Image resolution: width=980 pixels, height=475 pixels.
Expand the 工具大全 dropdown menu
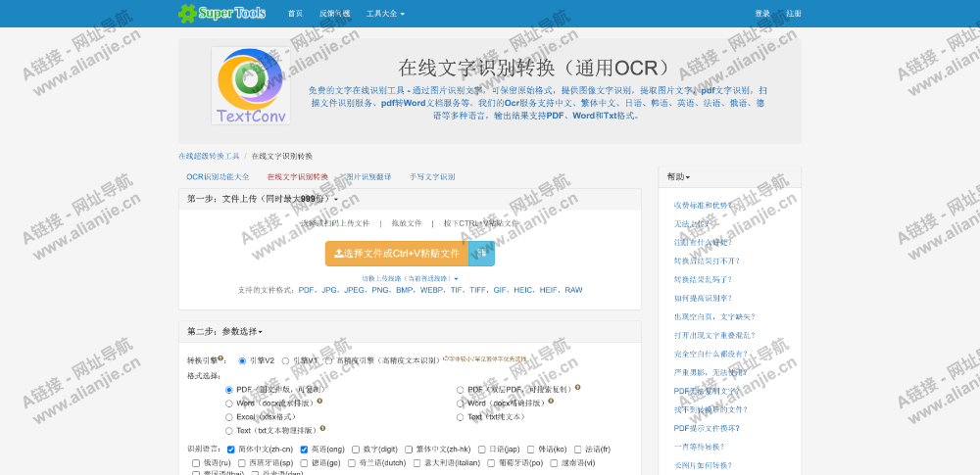(x=385, y=14)
